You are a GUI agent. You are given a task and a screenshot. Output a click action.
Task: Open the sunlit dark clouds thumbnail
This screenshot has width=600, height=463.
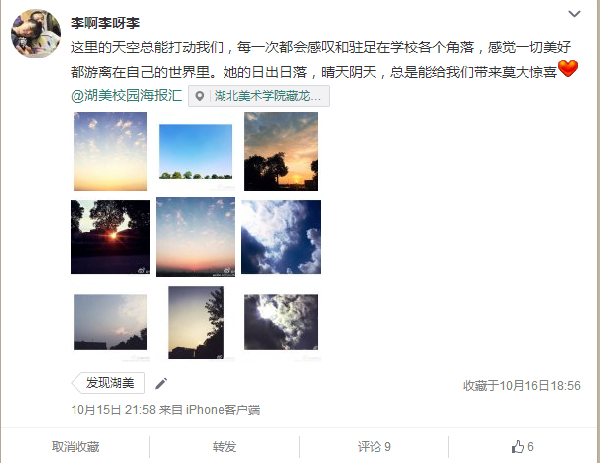(x=281, y=322)
